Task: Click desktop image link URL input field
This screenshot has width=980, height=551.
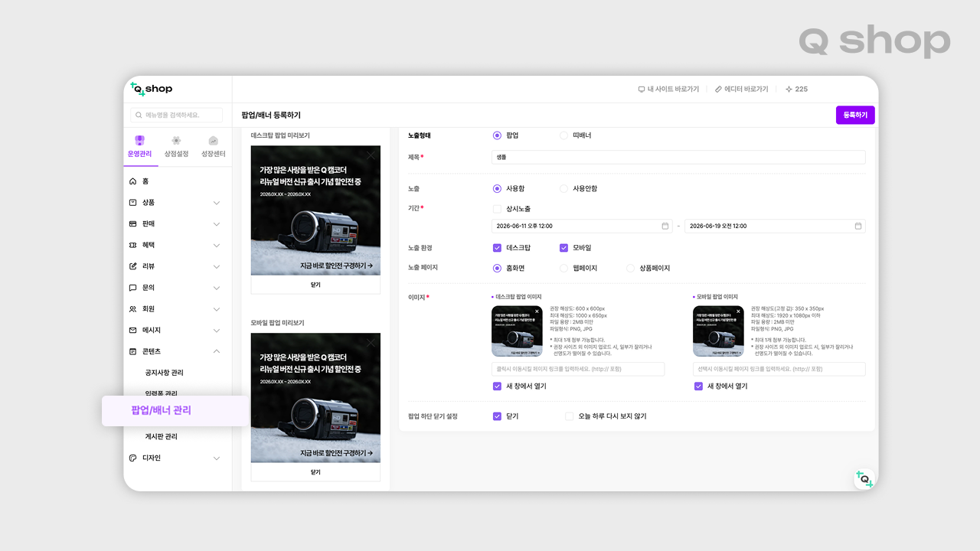Action: (x=578, y=369)
